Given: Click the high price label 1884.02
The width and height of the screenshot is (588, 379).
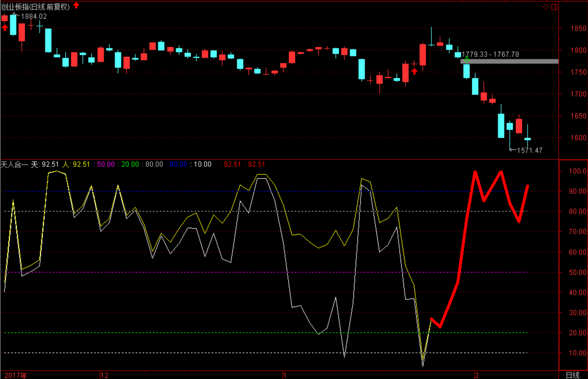Looking at the screenshot, I should click(34, 16).
